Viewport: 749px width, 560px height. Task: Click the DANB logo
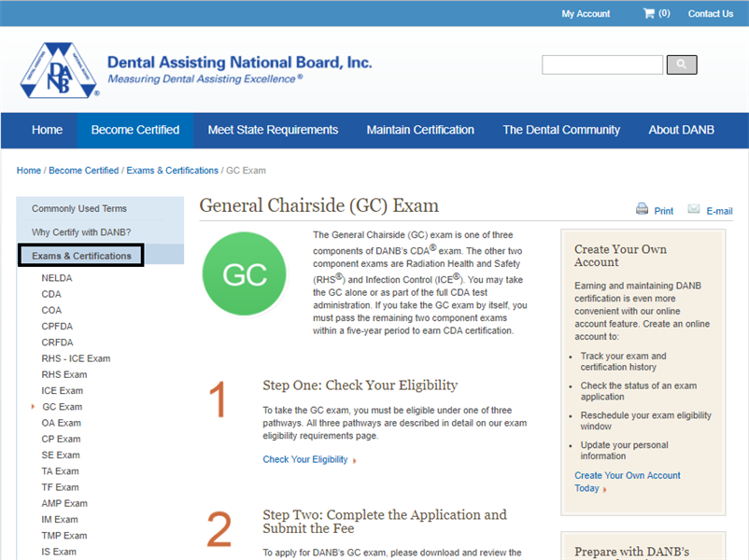point(58,68)
